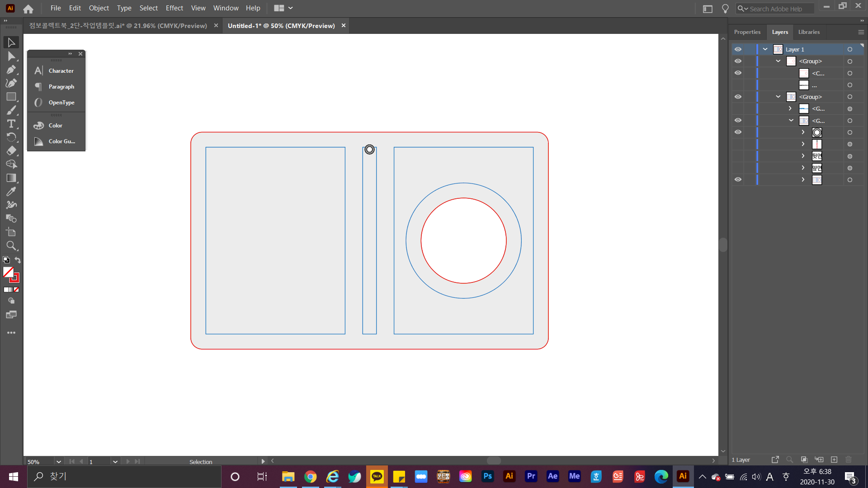
Task: Select the Eyedropper tool
Action: (11, 192)
